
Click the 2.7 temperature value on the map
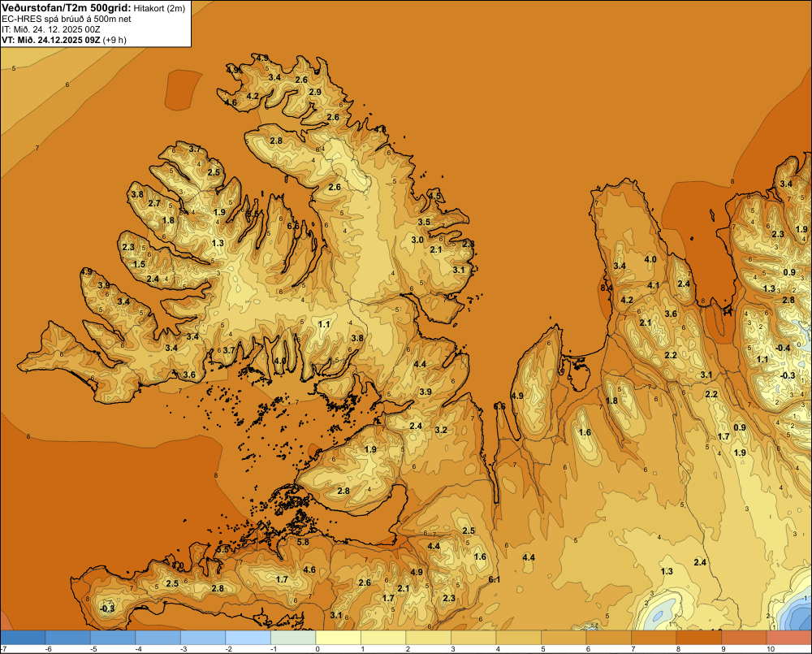click(x=154, y=203)
